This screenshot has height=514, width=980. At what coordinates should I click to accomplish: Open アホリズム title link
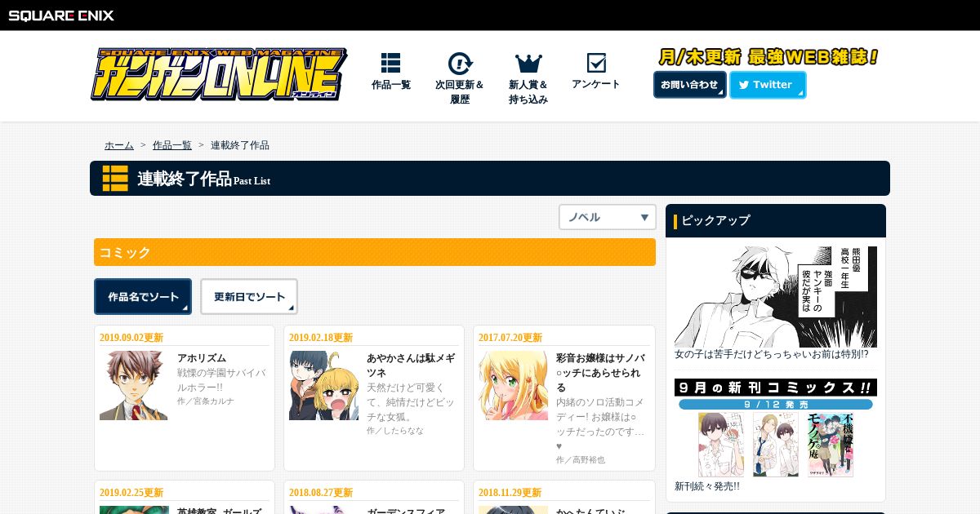[202, 358]
